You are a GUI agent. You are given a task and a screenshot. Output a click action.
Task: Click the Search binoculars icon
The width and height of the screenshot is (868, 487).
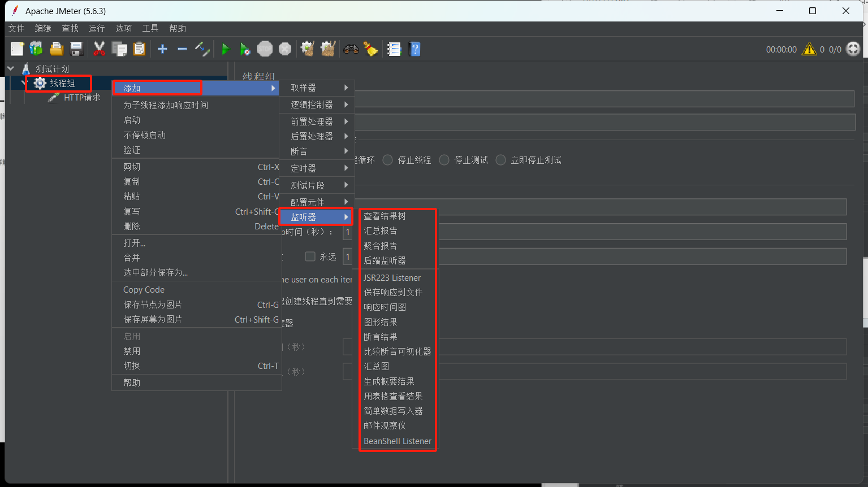[351, 49]
